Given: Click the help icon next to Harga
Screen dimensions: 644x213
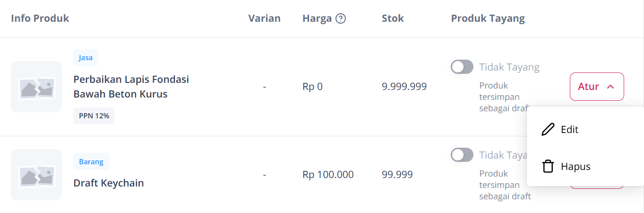Looking at the screenshot, I should pos(341,19).
